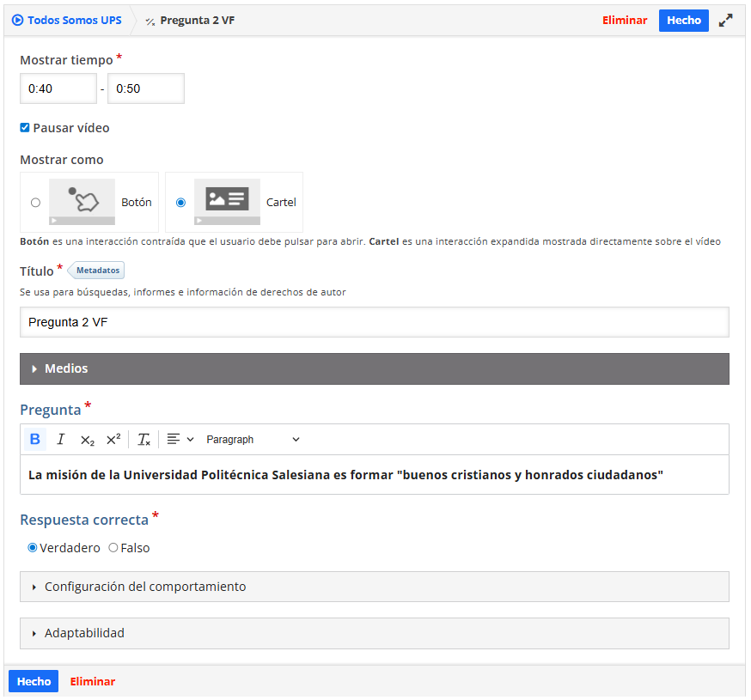
Task: Open the Paragraph format dropdown
Action: [x=253, y=440]
